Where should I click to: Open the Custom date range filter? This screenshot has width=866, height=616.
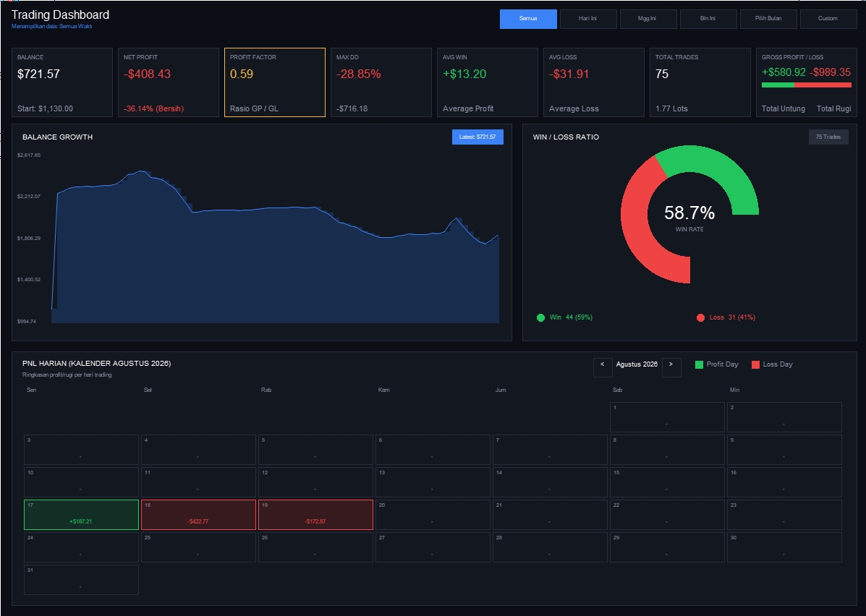(x=828, y=19)
